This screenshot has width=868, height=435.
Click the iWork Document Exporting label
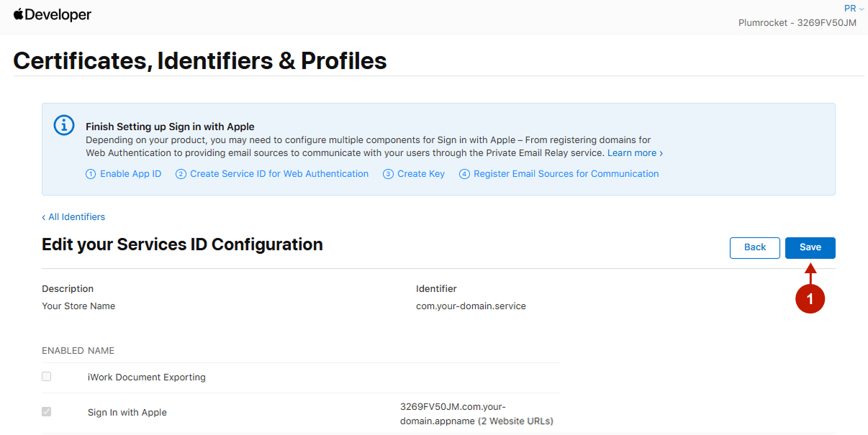pos(147,377)
